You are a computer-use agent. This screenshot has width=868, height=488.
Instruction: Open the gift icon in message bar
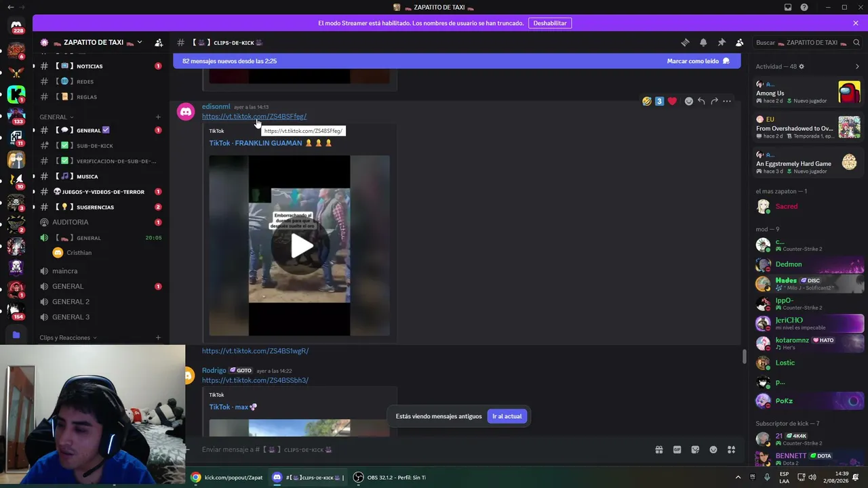(658, 449)
